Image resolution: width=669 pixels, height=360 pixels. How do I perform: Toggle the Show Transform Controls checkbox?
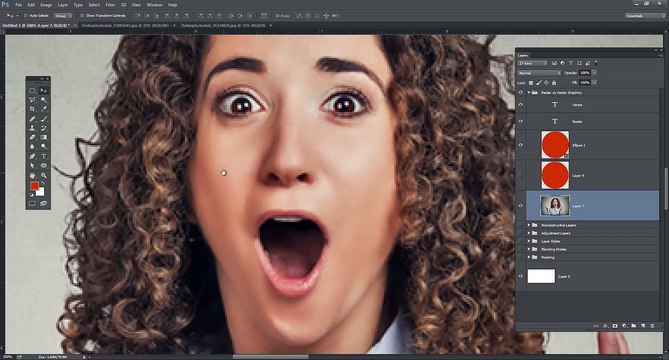click(82, 16)
